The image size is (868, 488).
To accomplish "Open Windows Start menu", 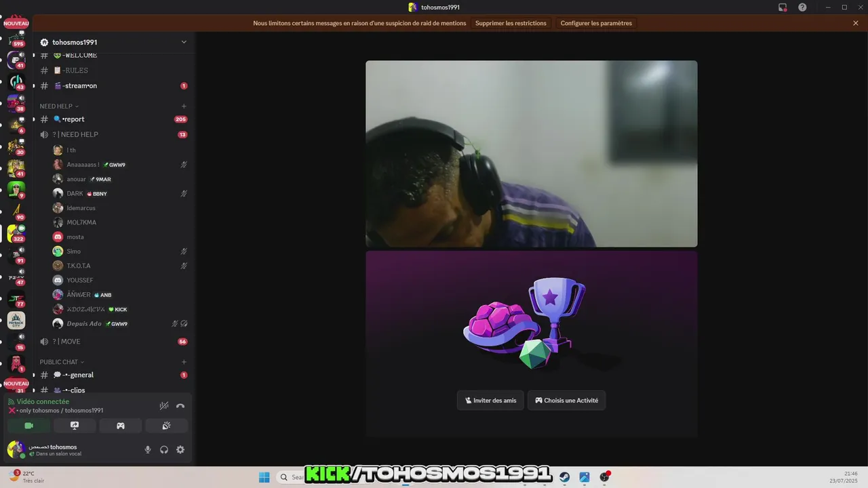I will [264, 477].
